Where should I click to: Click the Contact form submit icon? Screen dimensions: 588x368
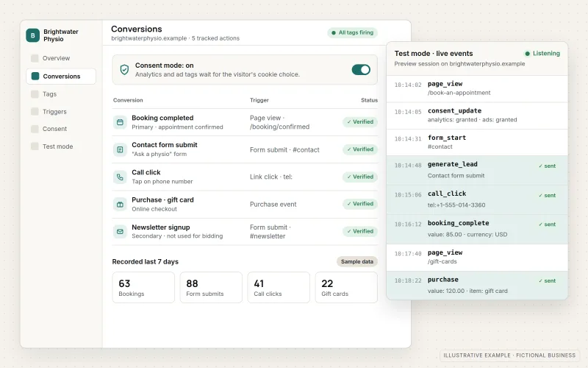(120, 149)
